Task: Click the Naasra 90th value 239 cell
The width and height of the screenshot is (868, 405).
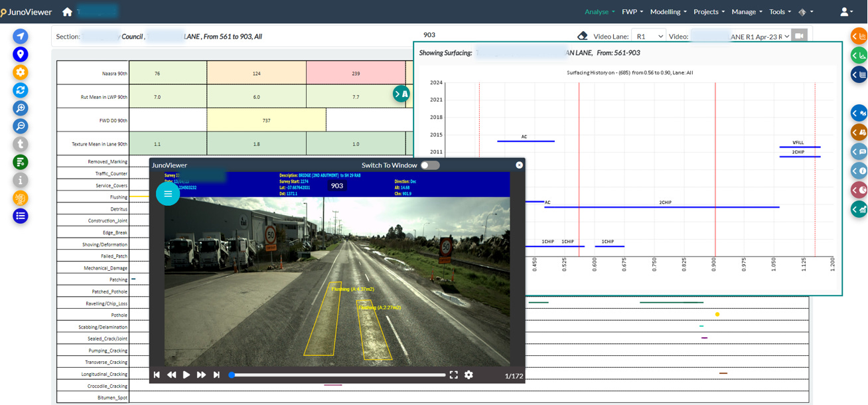Action: pos(356,73)
